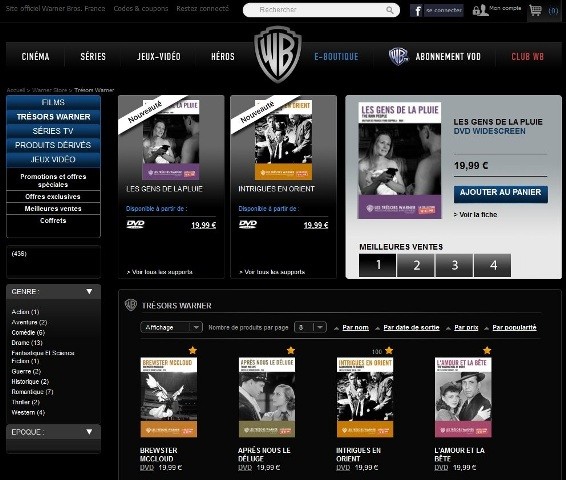Sort products Par nom
Image resolution: width=566 pixels, height=480 pixels.
[x=355, y=328]
